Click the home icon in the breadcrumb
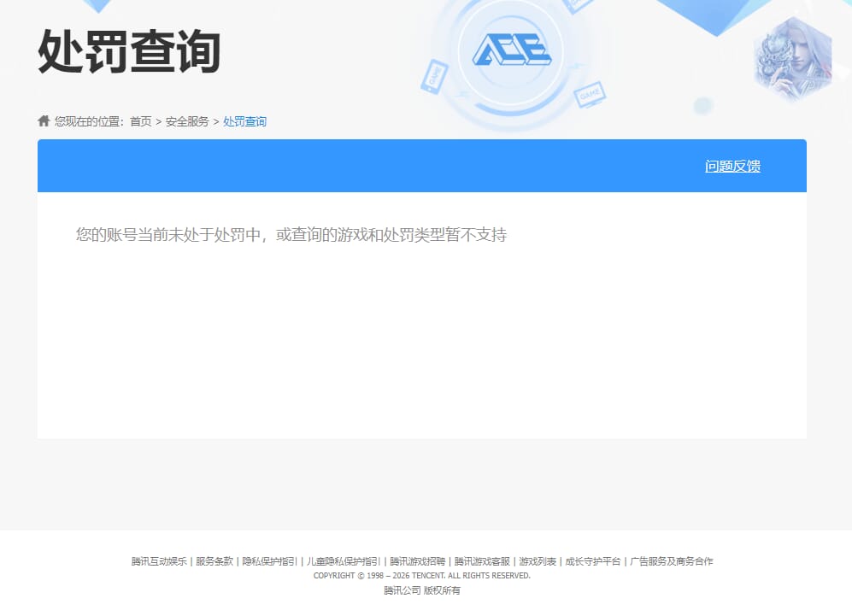Screen dimensions: 852x616 click(43, 120)
